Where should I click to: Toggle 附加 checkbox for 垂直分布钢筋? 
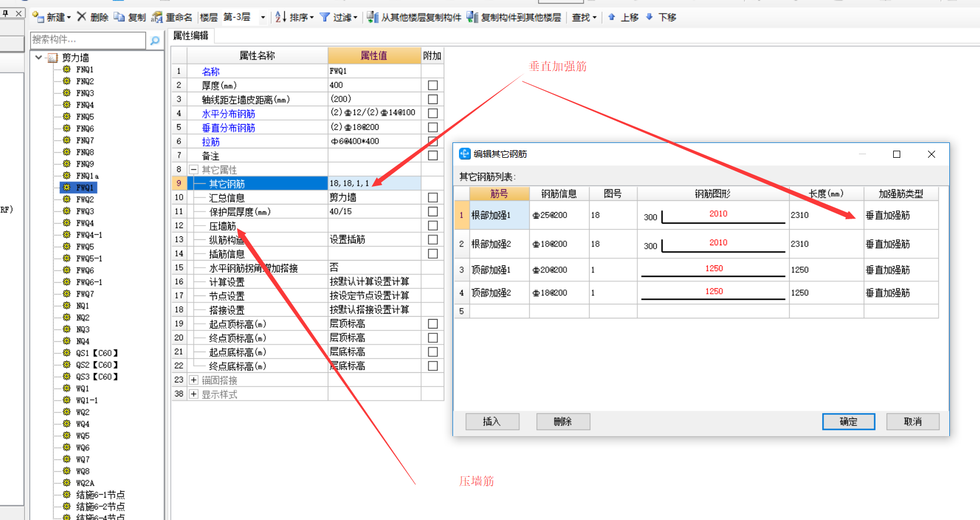click(433, 127)
